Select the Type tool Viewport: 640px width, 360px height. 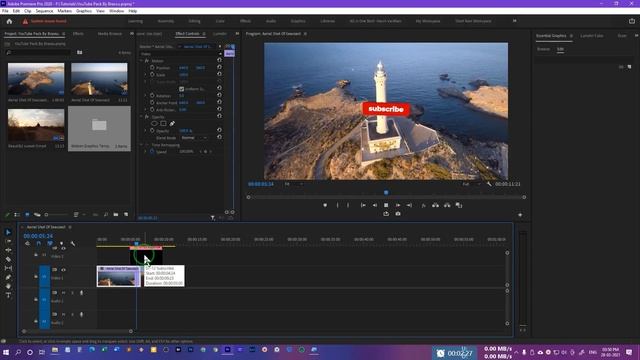(8, 295)
